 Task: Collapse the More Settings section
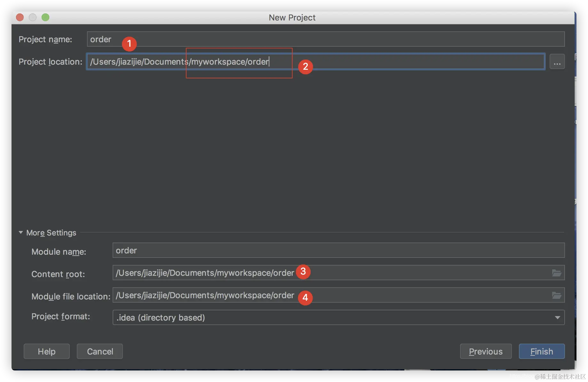click(21, 233)
